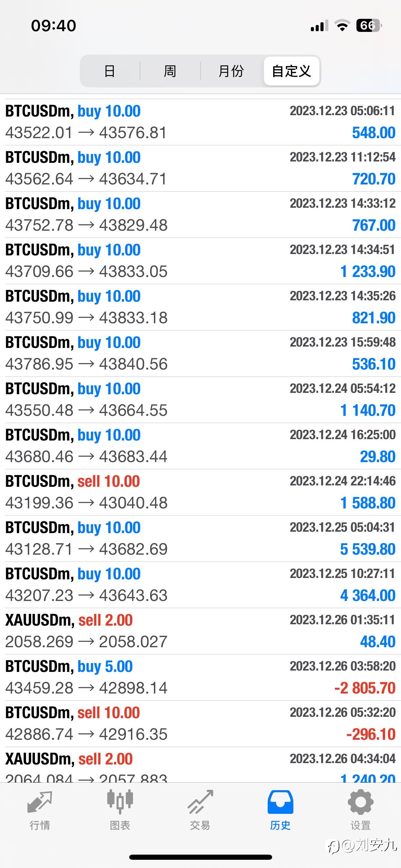Open the BTCUSDm sell trade with profit 1 588.80
The height and width of the screenshot is (868, 401).
click(200, 492)
